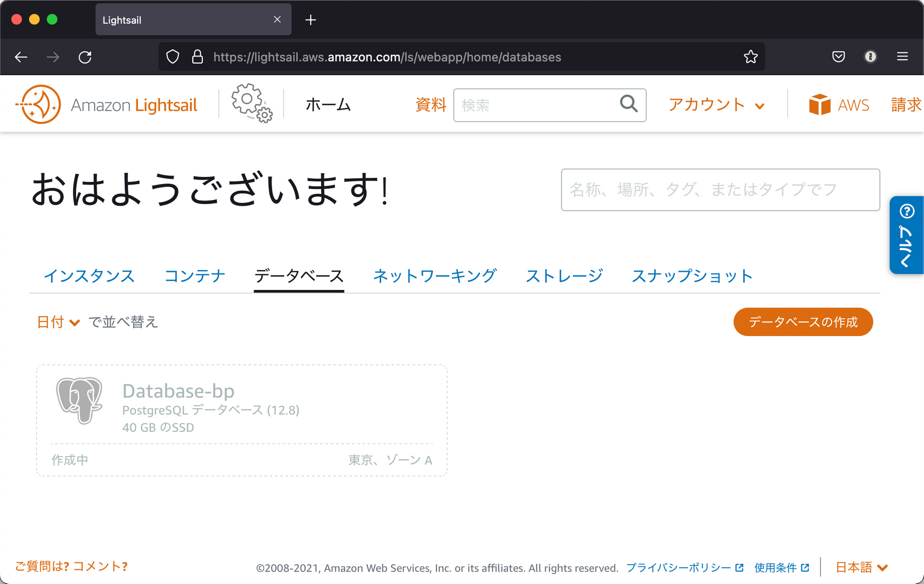
Task: Open the ネットワーキング tab
Action: [x=435, y=276]
